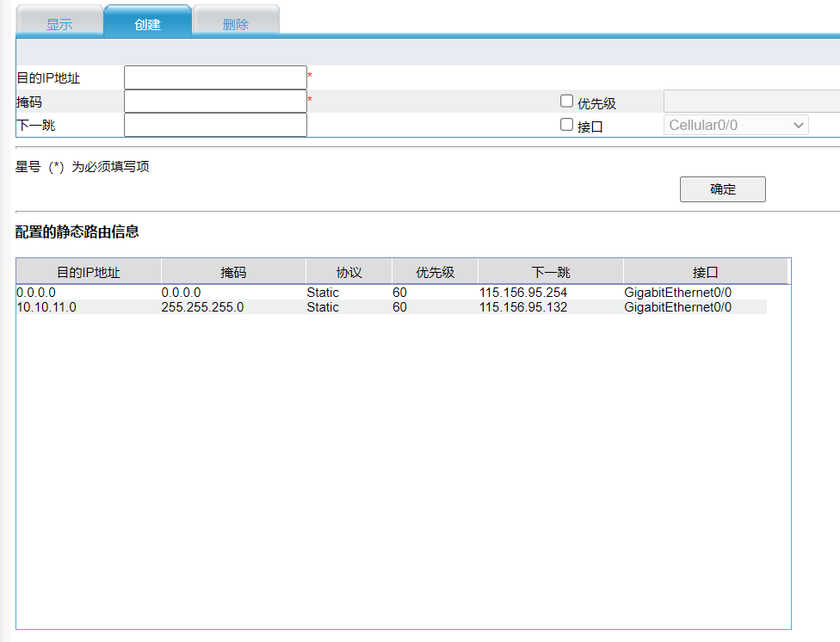This screenshot has width=840, height=642.
Task: Click next hop 115.156.95.254
Action: (x=523, y=293)
